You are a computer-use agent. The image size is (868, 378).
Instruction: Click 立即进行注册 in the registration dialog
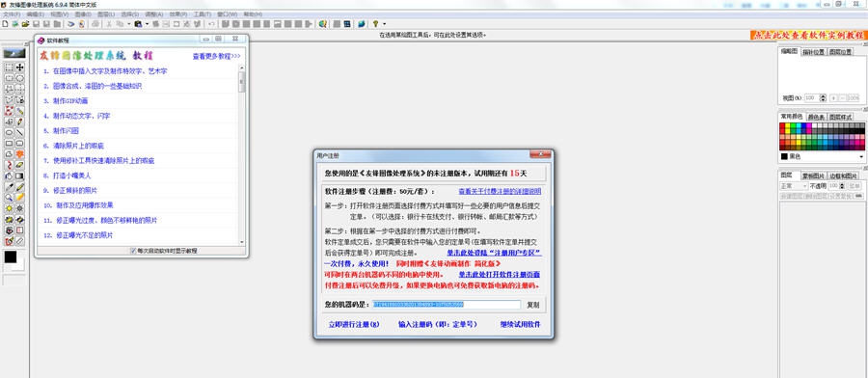353,324
